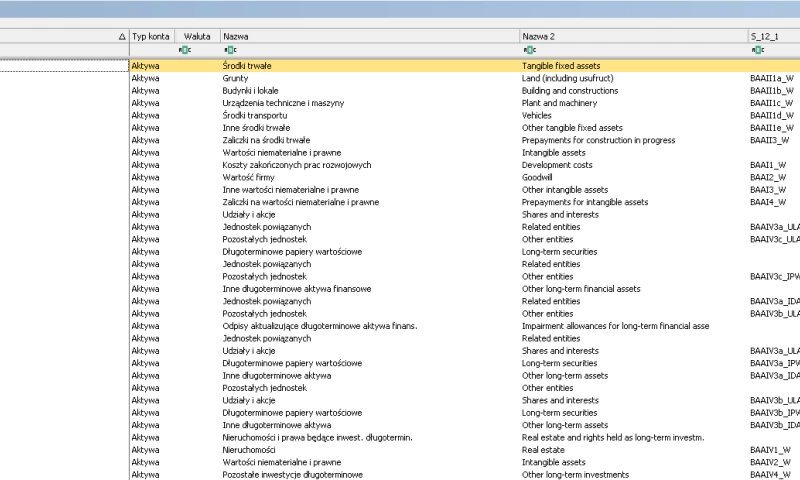800x480 pixels.
Task: Click 'Pozostałe inwestycje długoterminowe' cell
Action: (292, 474)
